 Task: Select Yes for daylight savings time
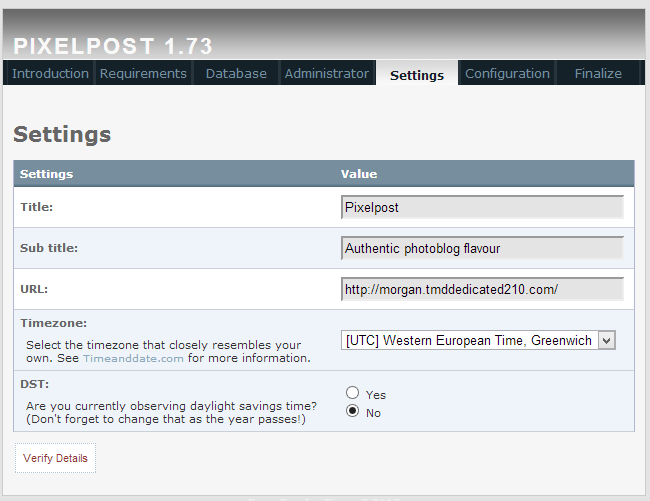pyautogui.click(x=352, y=393)
